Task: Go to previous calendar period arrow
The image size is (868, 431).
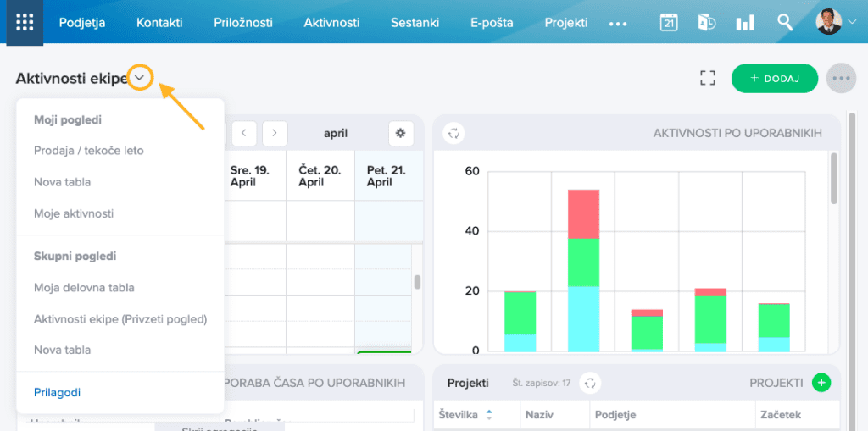Action: tap(243, 133)
